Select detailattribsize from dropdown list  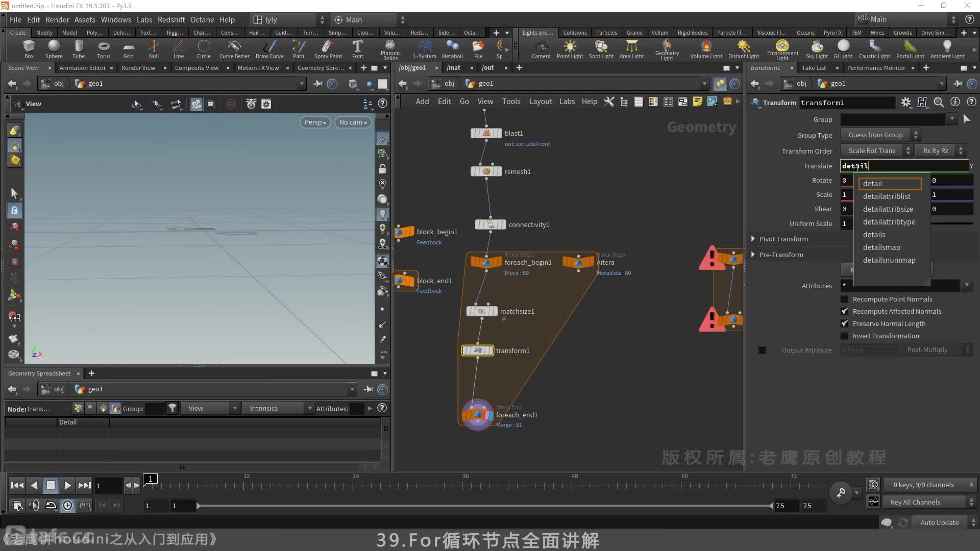pos(888,209)
